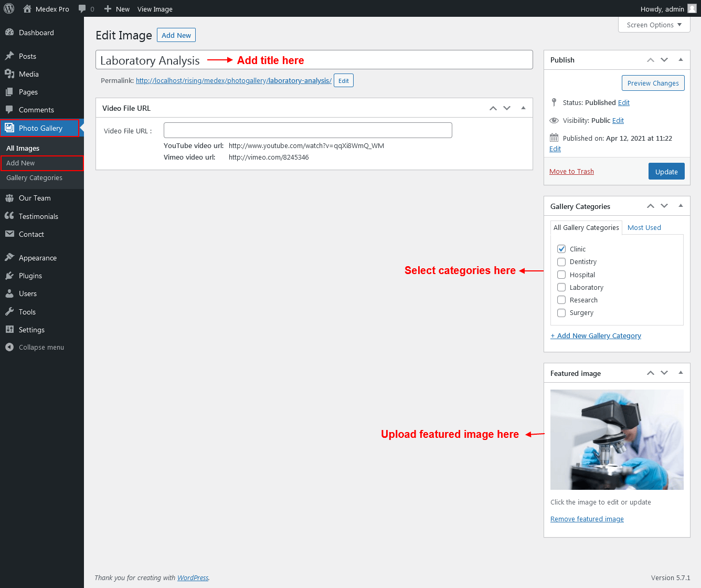
Task: Click the Testimonials quote icon in sidebar
Action: [x=9, y=216]
